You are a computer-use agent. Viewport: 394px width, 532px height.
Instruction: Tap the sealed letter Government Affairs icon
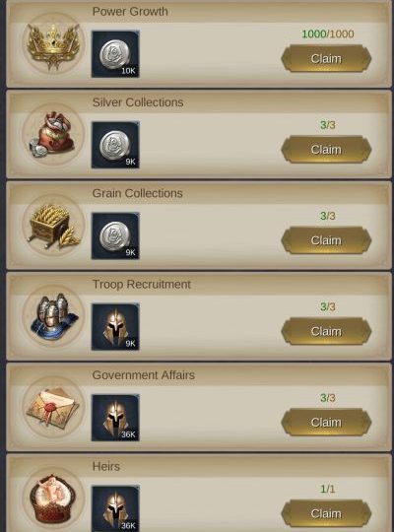tap(53, 408)
